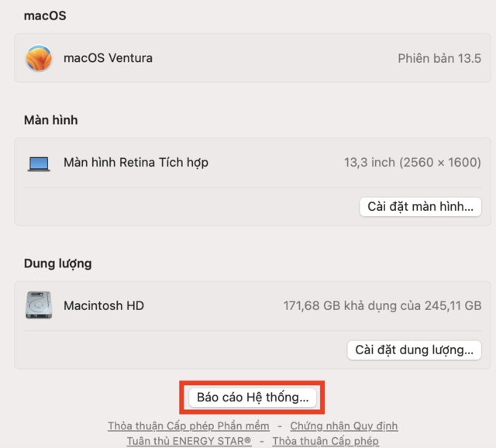Select the Macintosh HD name label
The image size is (496, 448).
pos(104,305)
